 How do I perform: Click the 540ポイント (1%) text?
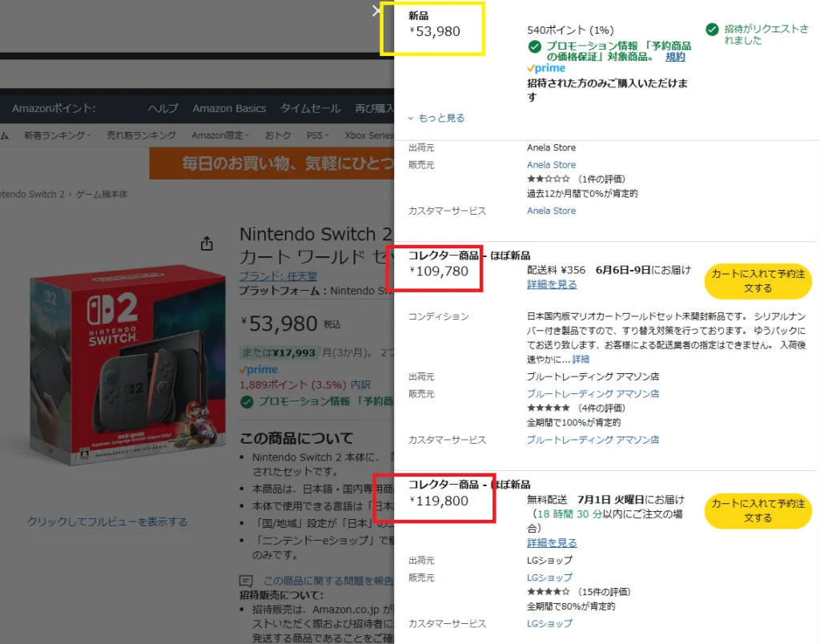(x=570, y=30)
